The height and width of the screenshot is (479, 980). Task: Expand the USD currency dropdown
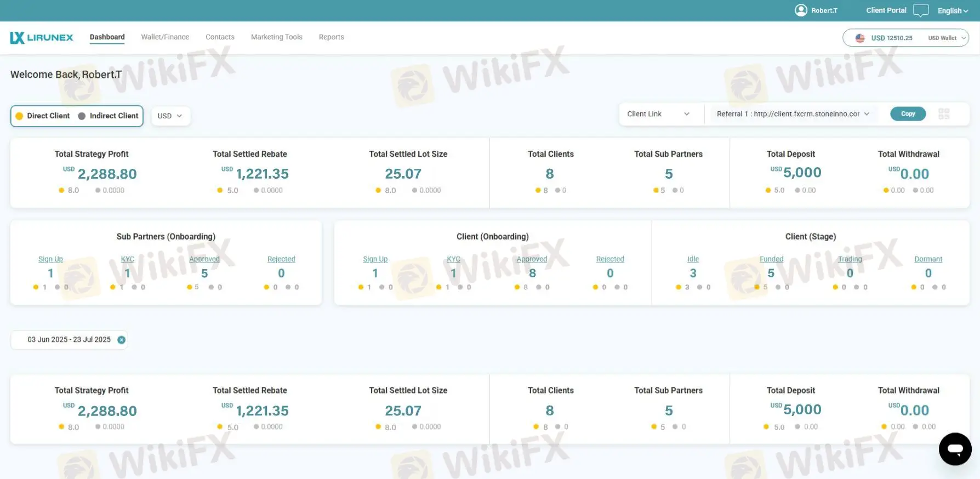point(170,116)
